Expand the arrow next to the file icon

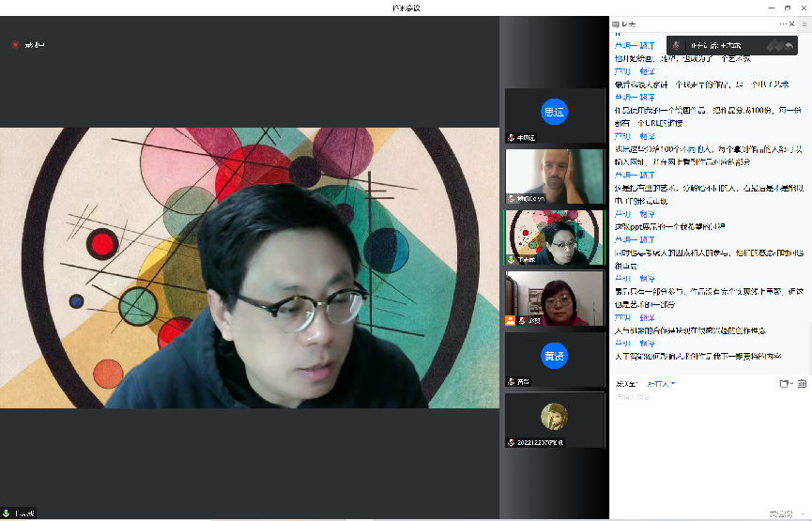(x=792, y=383)
